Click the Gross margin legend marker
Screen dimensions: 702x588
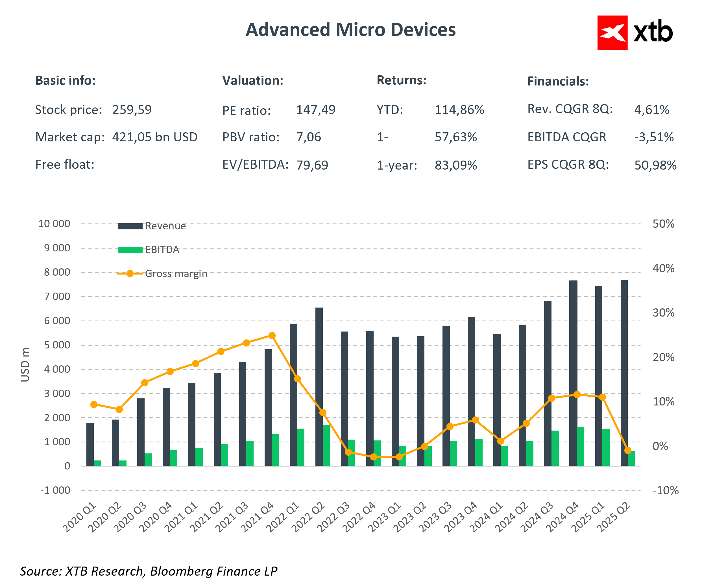(130, 274)
